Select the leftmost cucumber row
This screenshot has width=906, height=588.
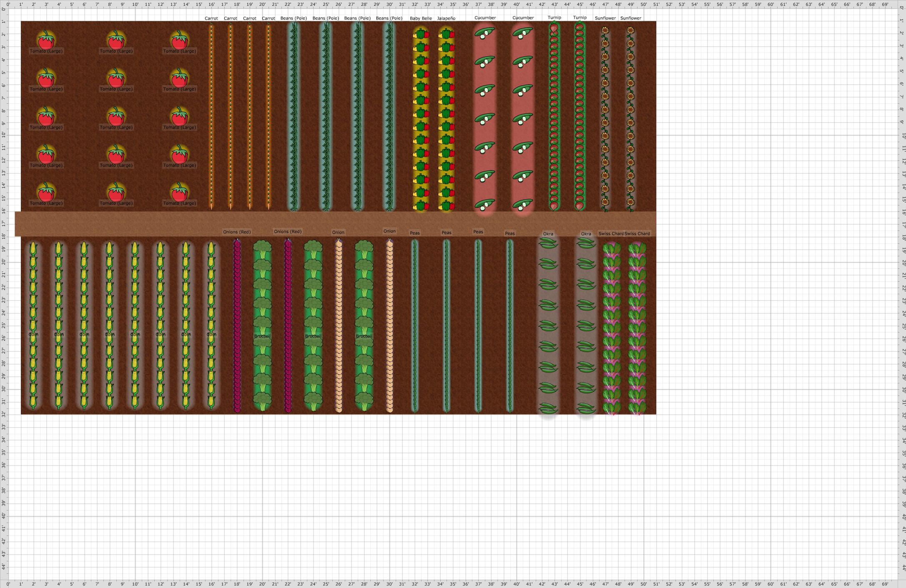coord(485,104)
